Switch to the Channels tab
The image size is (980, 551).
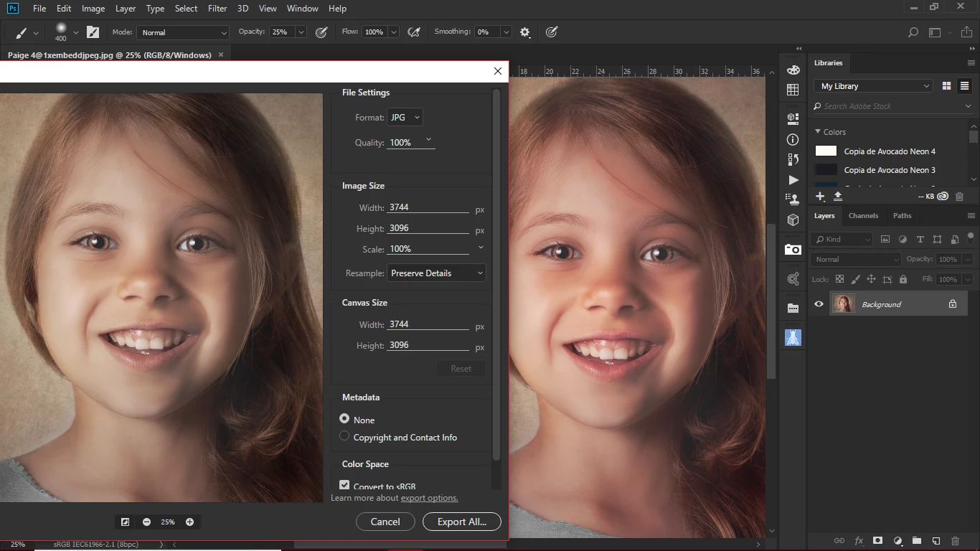click(x=863, y=215)
